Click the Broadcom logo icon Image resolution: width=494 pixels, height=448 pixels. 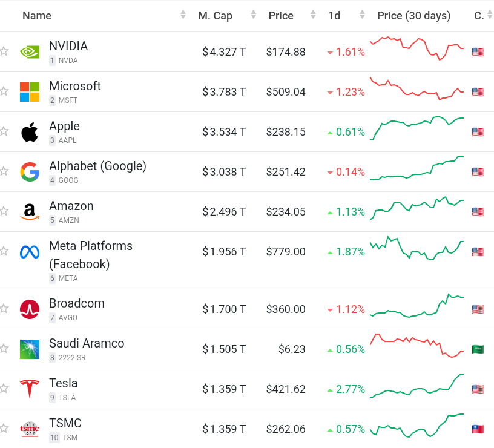click(x=30, y=309)
